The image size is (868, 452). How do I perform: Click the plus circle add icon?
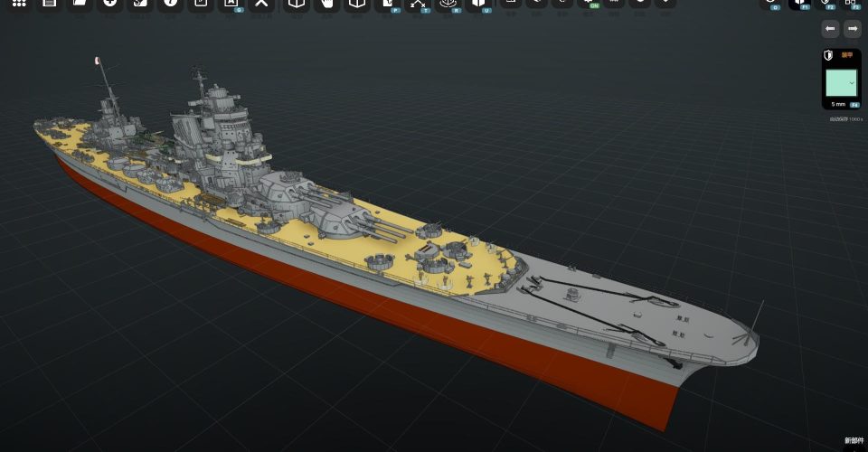(109, 3)
